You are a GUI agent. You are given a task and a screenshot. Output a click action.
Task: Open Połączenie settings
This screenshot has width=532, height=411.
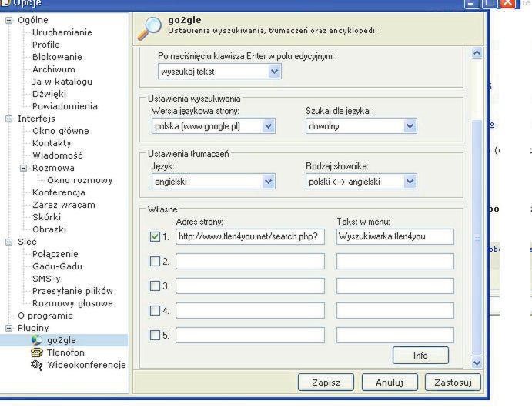point(55,254)
